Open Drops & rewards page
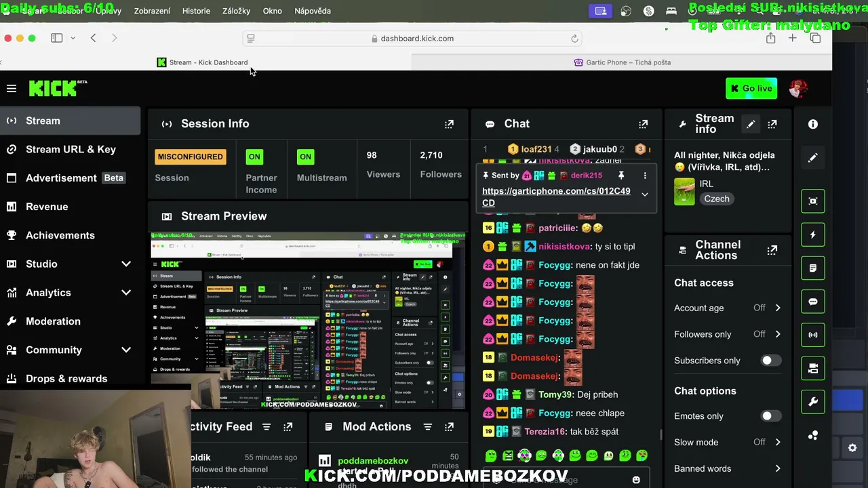This screenshot has width=868, height=488. [x=71, y=378]
